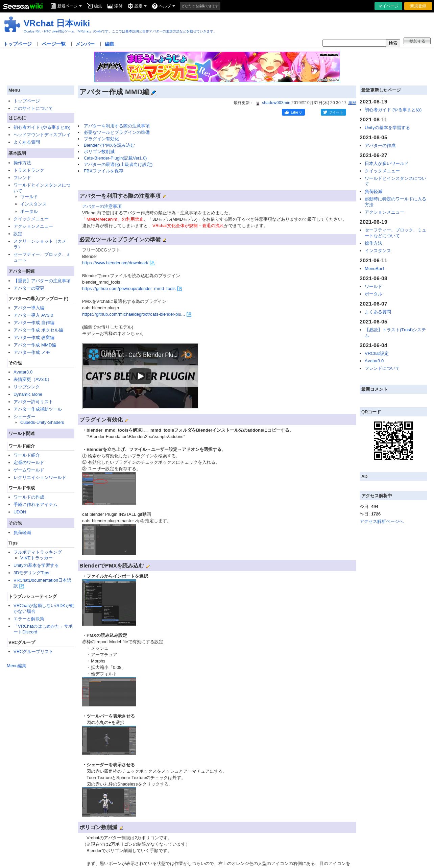Edit the 必要なツールとプラグインの準備 section via pencil icon
The height and width of the screenshot is (868, 434).
pos(165,240)
